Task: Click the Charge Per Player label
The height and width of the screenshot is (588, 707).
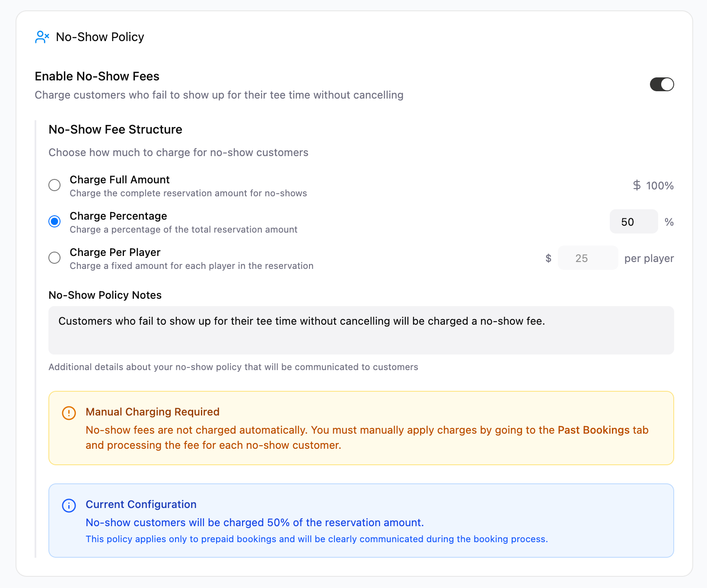Action: coord(115,252)
